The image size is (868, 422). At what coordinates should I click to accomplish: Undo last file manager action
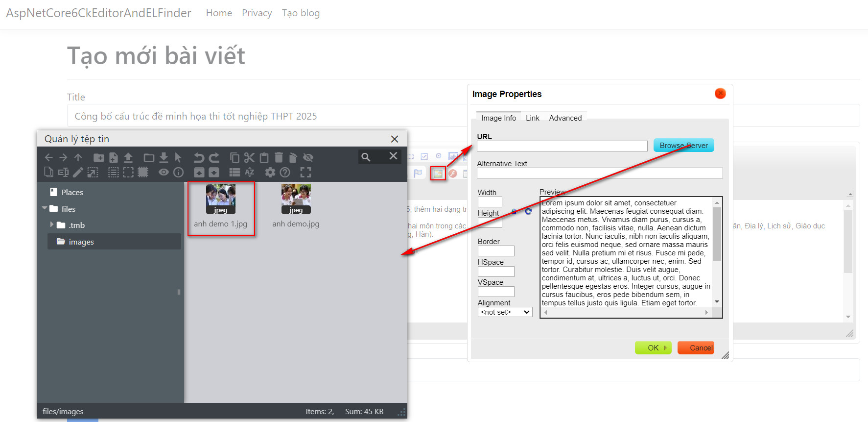tap(199, 157)
